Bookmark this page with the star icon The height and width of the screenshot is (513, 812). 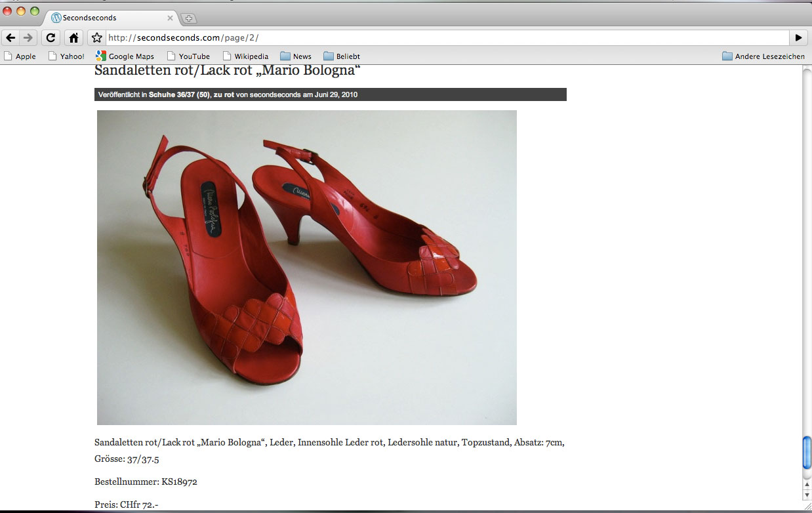(96, 37)
